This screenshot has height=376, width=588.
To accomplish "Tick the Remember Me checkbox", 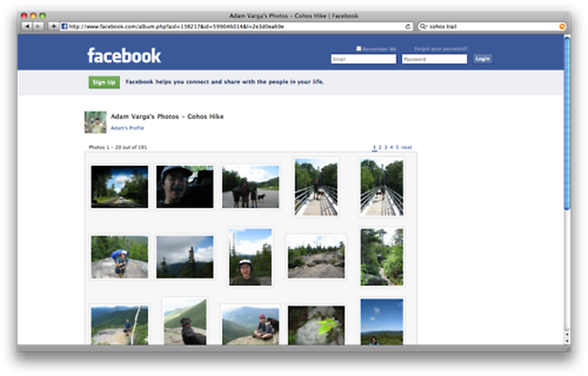I will pos(359,48).
